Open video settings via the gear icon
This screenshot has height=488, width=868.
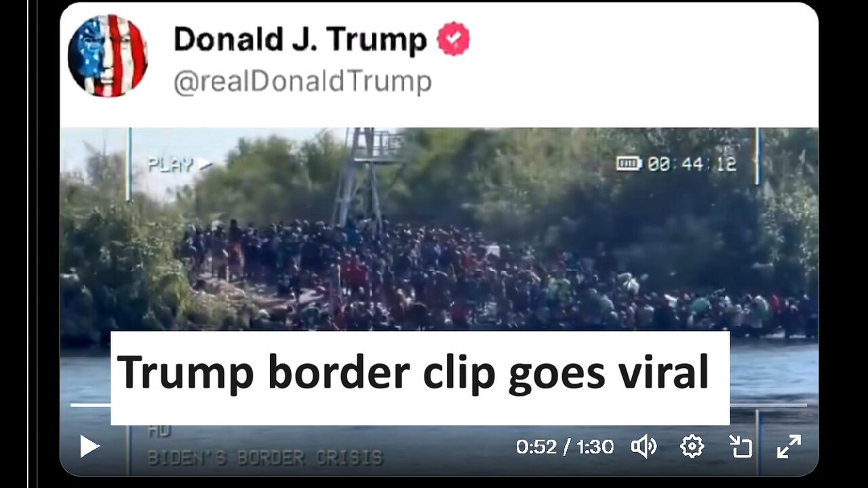coord(692,447)
